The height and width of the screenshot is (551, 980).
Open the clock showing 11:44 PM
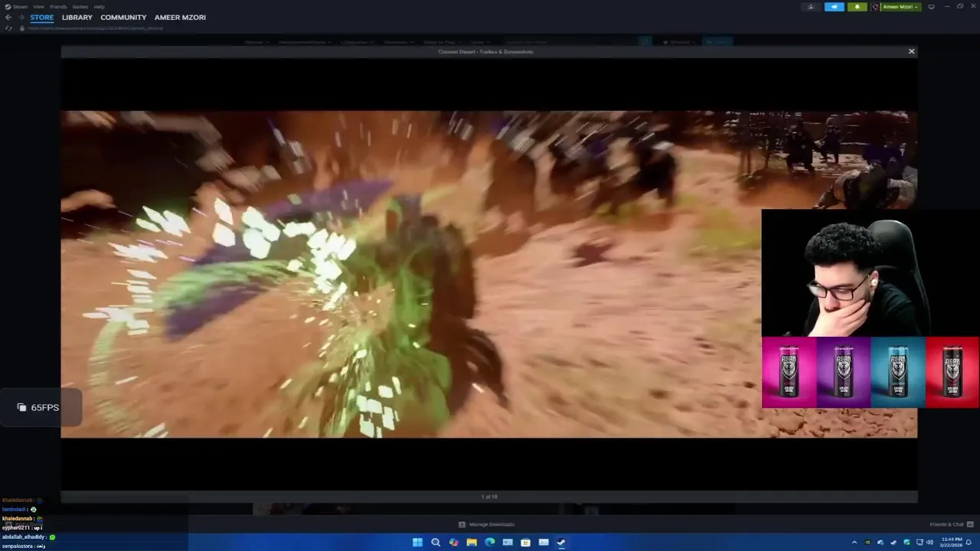pyautogui.click(x=949, y=543)
